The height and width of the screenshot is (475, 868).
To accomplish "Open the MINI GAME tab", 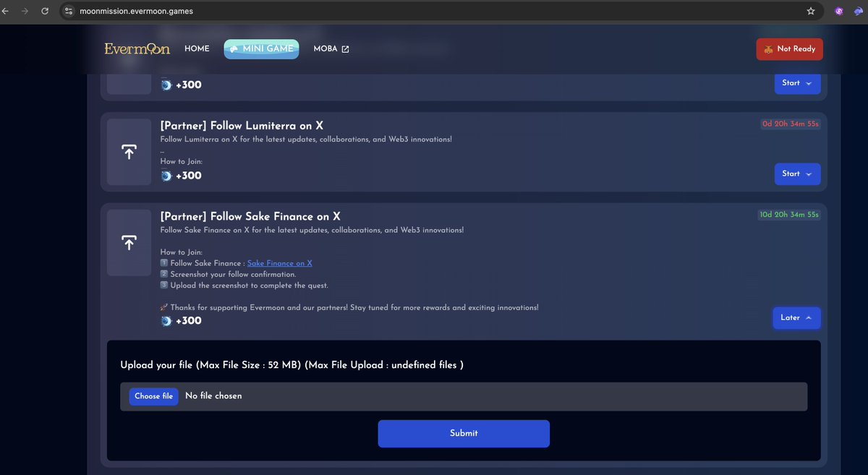I will [x=261, y=48].
